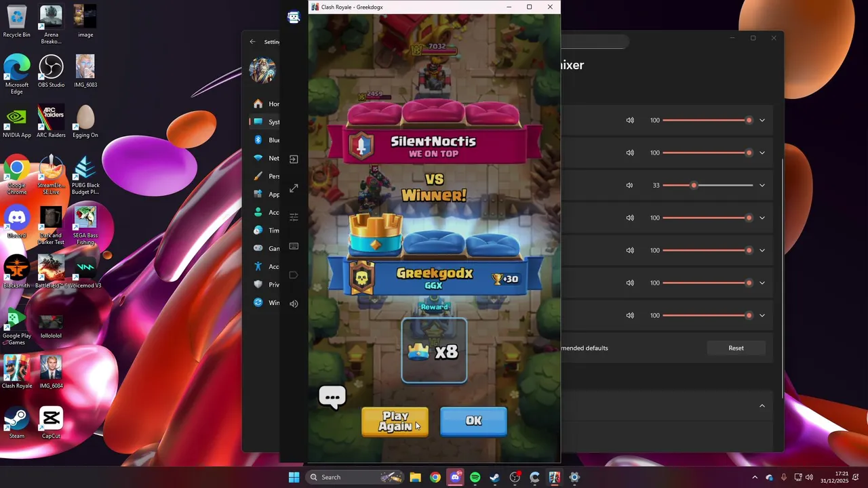Toggle fullscreen with the diagonal arrows icon

tap(294, 188)
